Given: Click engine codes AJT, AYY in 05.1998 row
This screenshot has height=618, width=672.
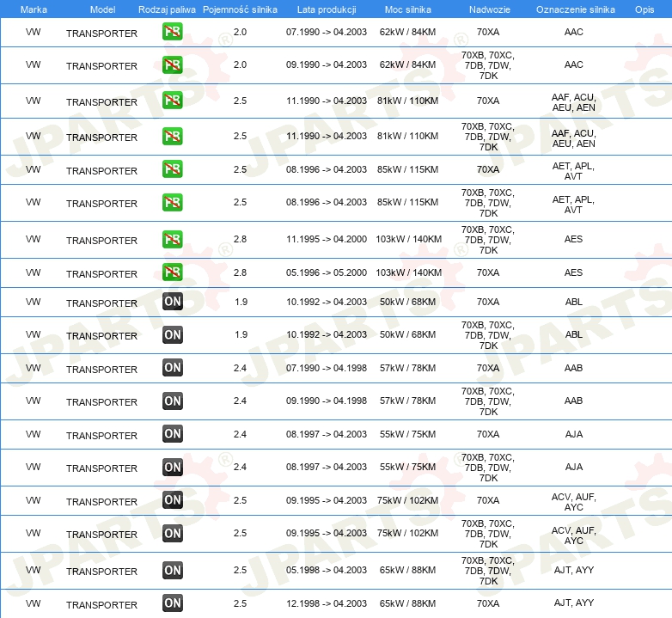Looking at the screenshot, I should click(573, 570).
